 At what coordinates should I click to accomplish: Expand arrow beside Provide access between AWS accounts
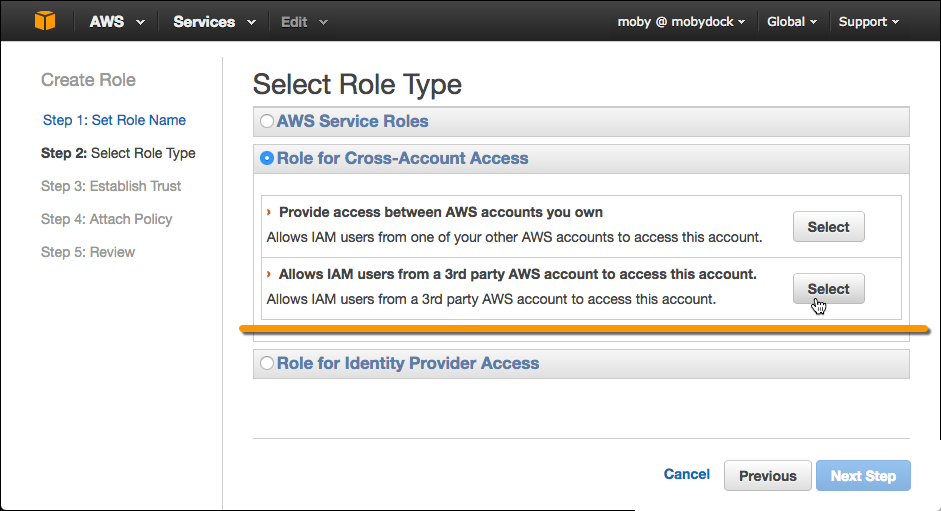point(269,212)
